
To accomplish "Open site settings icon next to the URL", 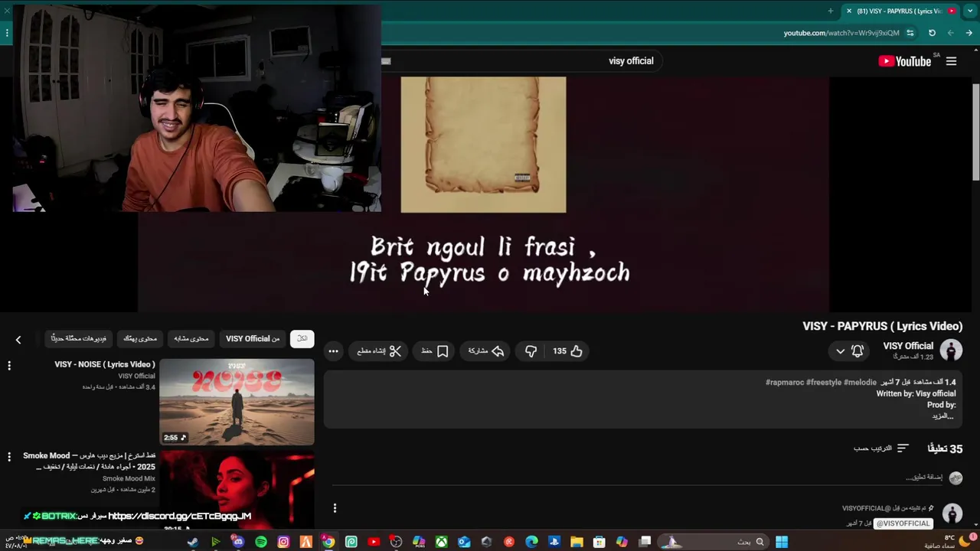I will (910, 33).
